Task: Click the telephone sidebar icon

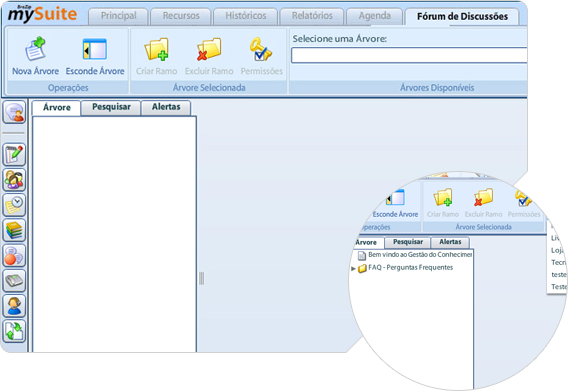Action: tap(14, 280)
